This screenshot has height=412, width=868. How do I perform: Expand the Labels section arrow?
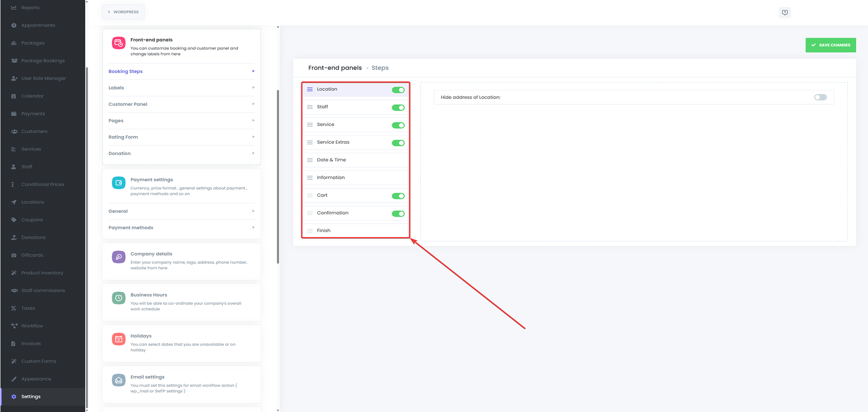253,88
